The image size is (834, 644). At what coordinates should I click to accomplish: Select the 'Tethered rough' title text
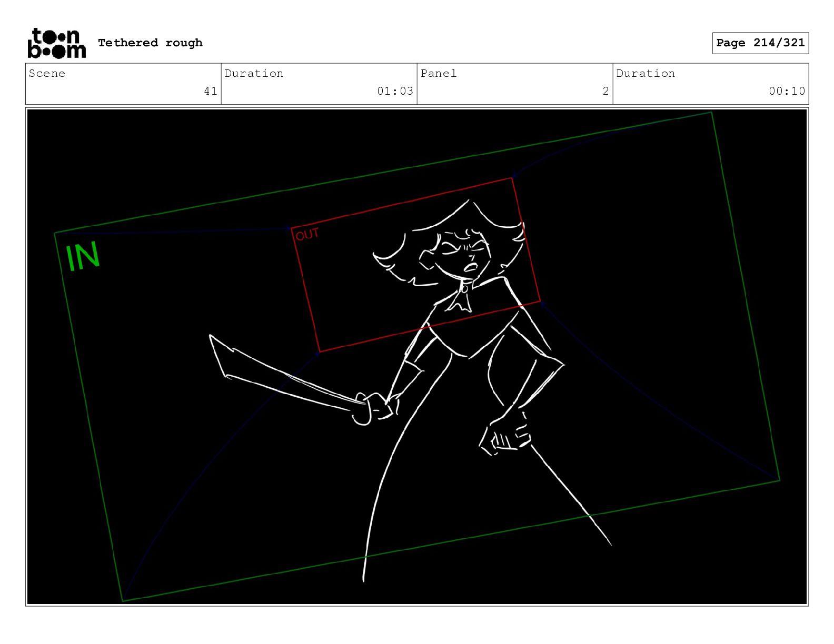[x=150, y=43]
